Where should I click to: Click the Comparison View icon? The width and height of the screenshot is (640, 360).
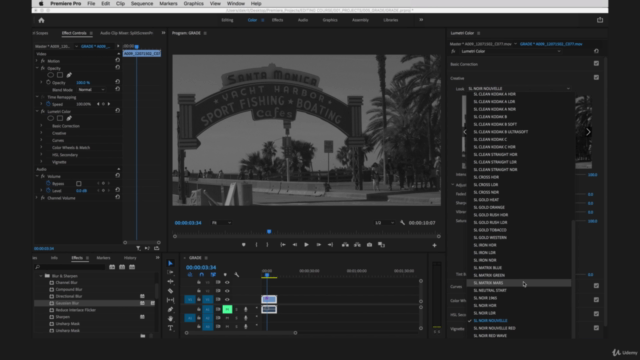(x=382, y=245)
